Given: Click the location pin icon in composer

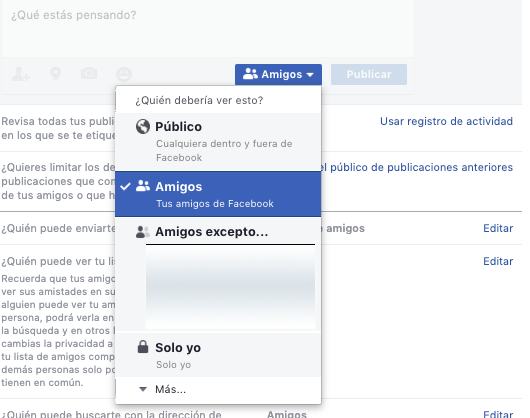Looking at the screenshot, I should point(55,73).
